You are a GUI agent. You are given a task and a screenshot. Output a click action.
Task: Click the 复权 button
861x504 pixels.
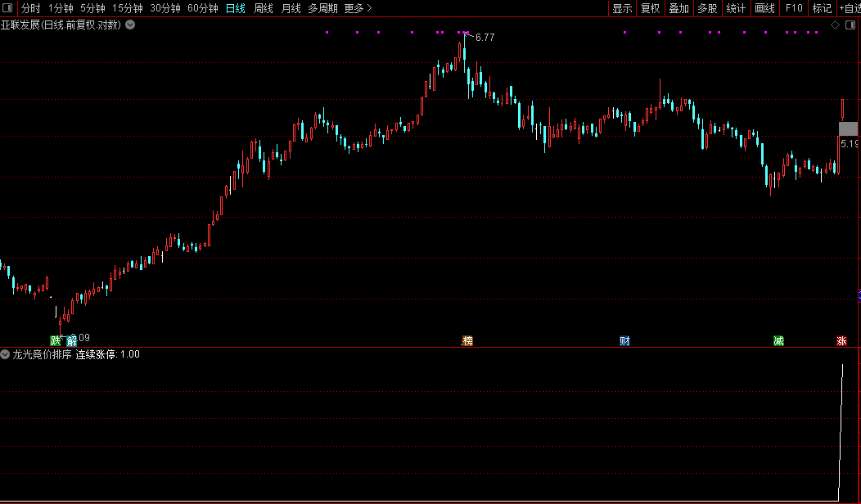(650, 8)
